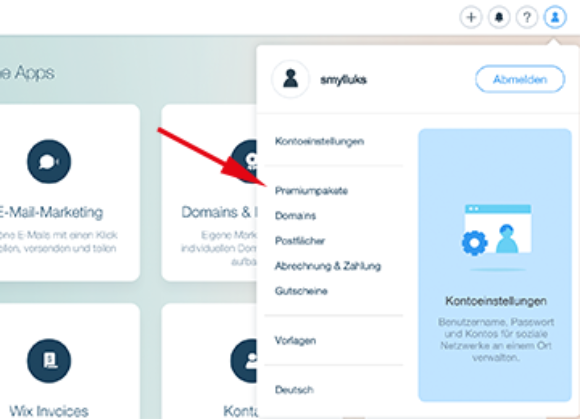
Task: Open Vorlagen in the account menu
Action: tap(295, 341)
